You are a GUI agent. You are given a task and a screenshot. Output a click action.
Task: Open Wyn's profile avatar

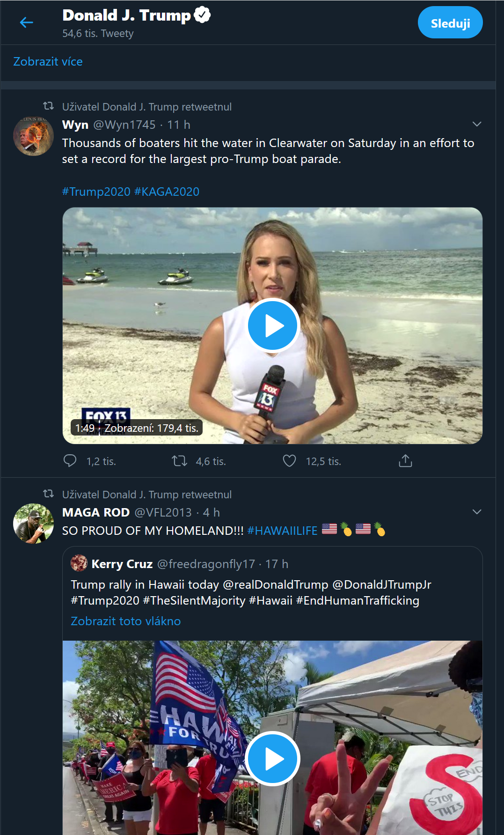point(33,136)
